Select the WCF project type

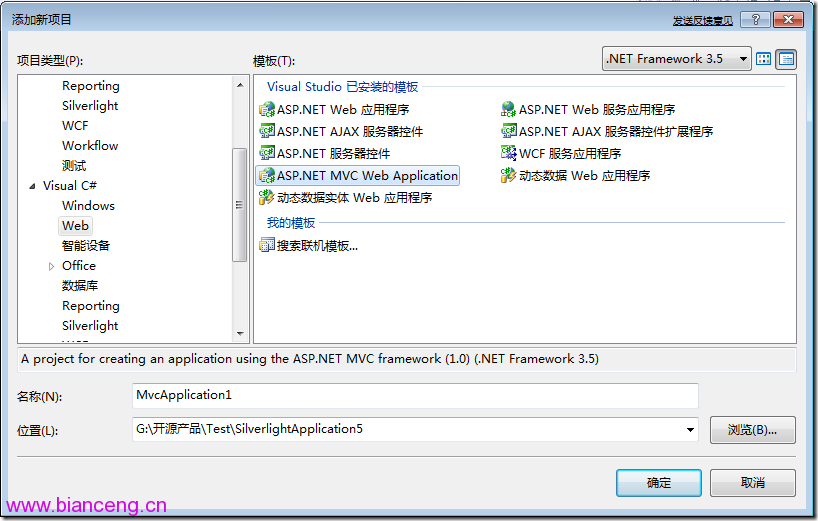pos(75,126)
